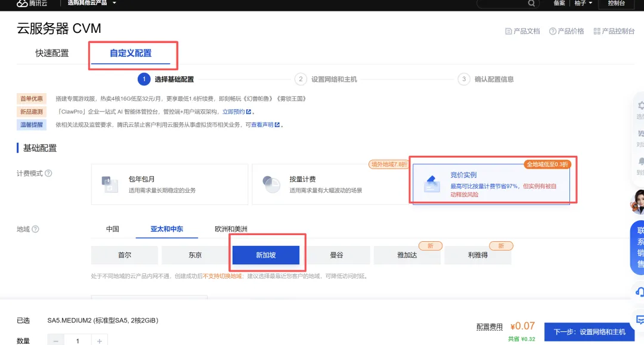Screen dimensions: 644x345
Task: Choose the 竞价实例 billing option
Action: (x=491, y=184)
